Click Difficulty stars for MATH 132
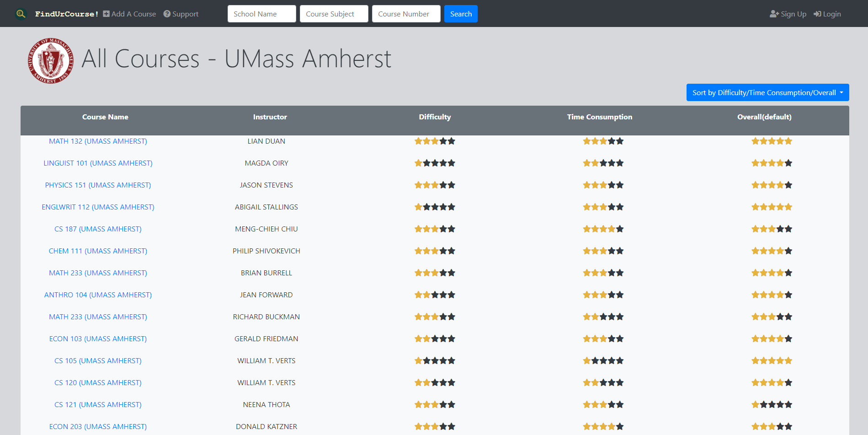868x435 pixels. (435, 141)
